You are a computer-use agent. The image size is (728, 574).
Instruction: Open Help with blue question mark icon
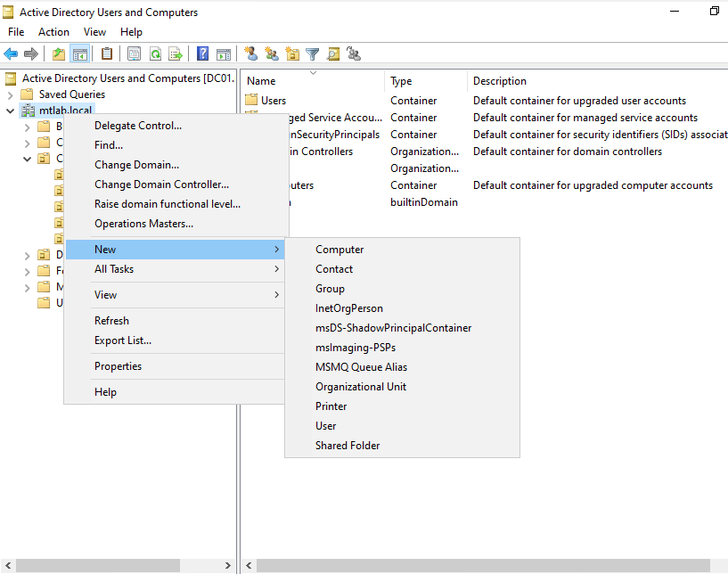pyautogui.click(x=202, y=53)
